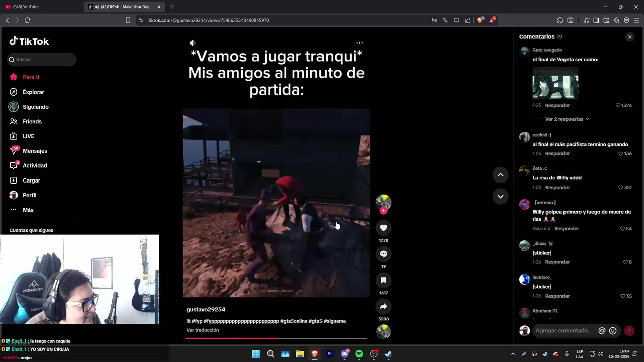Like Anthony's comment with 54 likes
Viewport: 644px width, 362px height.
click(x=626, y=228)
